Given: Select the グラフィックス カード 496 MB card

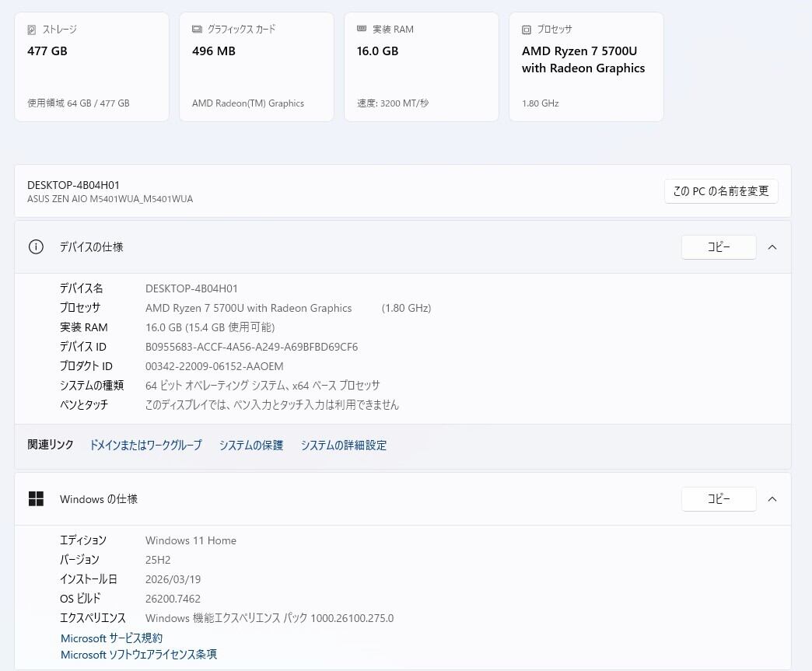Looking at the screenshot, I should [257, 67].
